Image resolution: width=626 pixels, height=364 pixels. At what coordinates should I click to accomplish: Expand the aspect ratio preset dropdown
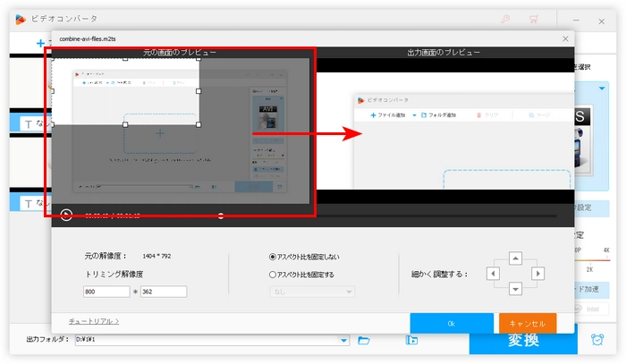(349, 292)
